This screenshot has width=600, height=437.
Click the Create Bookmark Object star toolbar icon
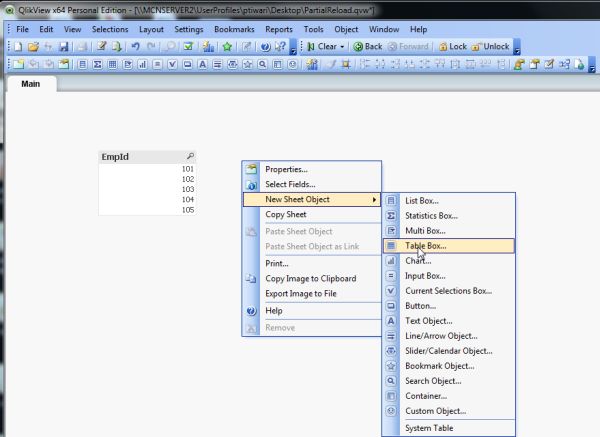click(248, 65)
